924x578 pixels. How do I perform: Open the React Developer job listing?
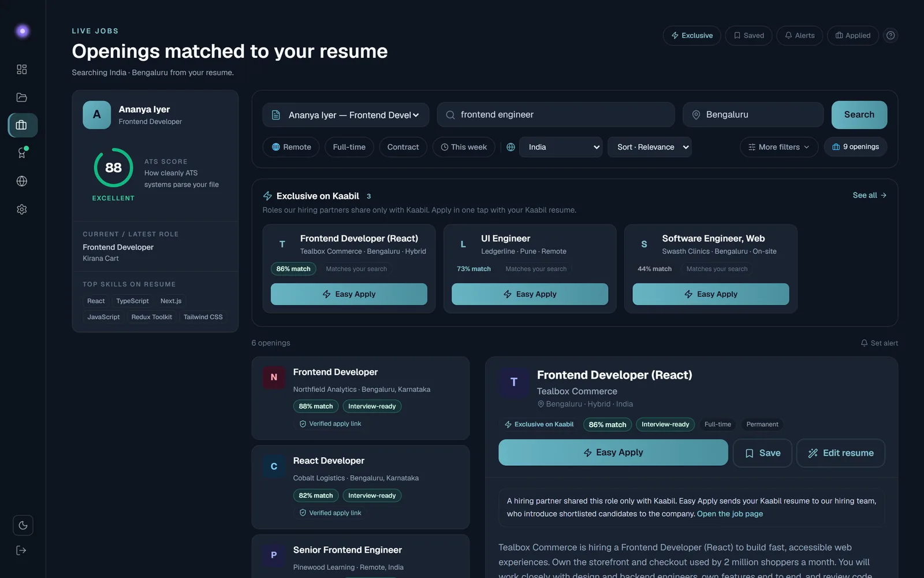(x=360, y=487)
